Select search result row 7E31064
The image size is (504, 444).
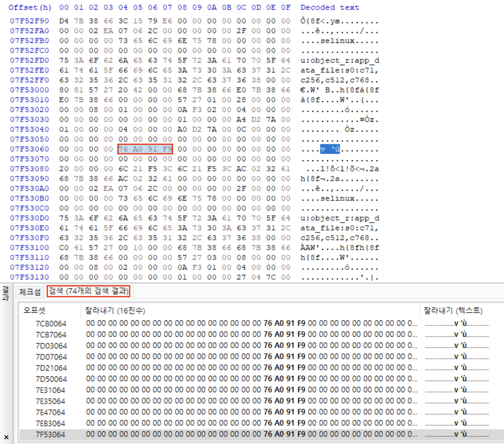click(51, 390)
